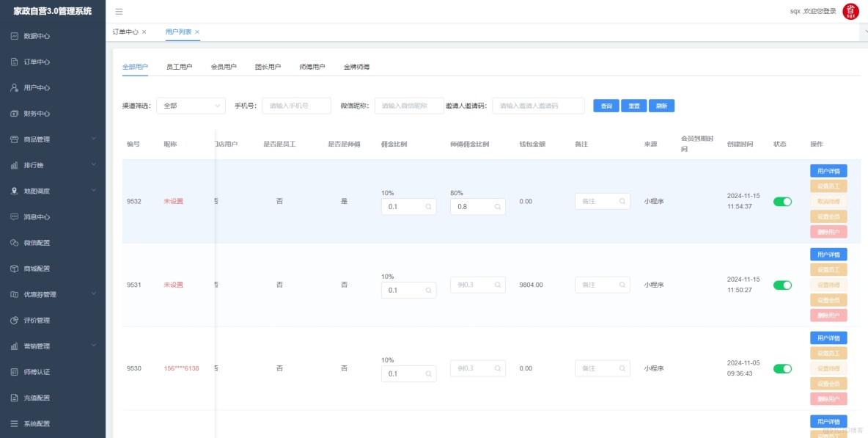868x438 pixels.
Task: Open the 渠道筛选 channel dropdown
Action: [x=191, y=106]
